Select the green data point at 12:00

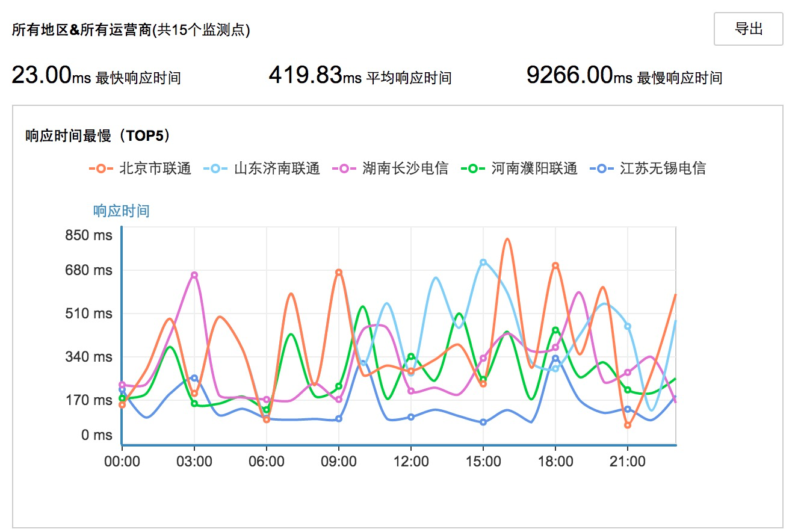click(411, 357)
